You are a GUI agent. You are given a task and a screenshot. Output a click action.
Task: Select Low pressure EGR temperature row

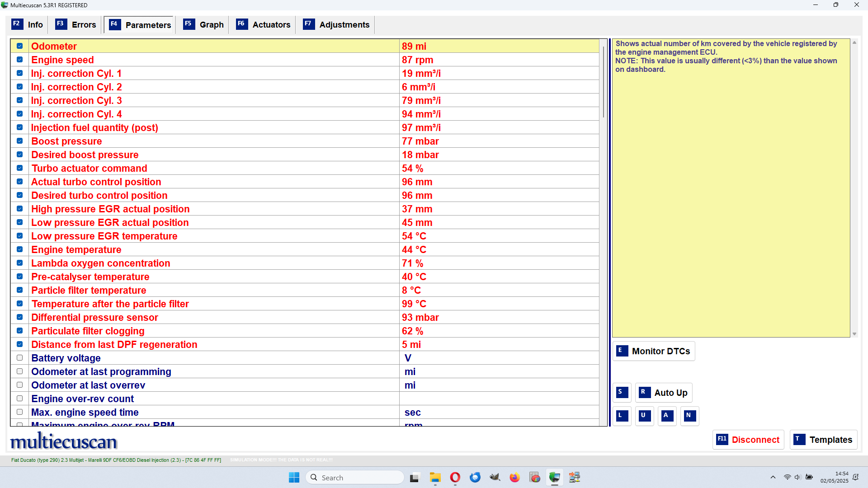point(305,236)
